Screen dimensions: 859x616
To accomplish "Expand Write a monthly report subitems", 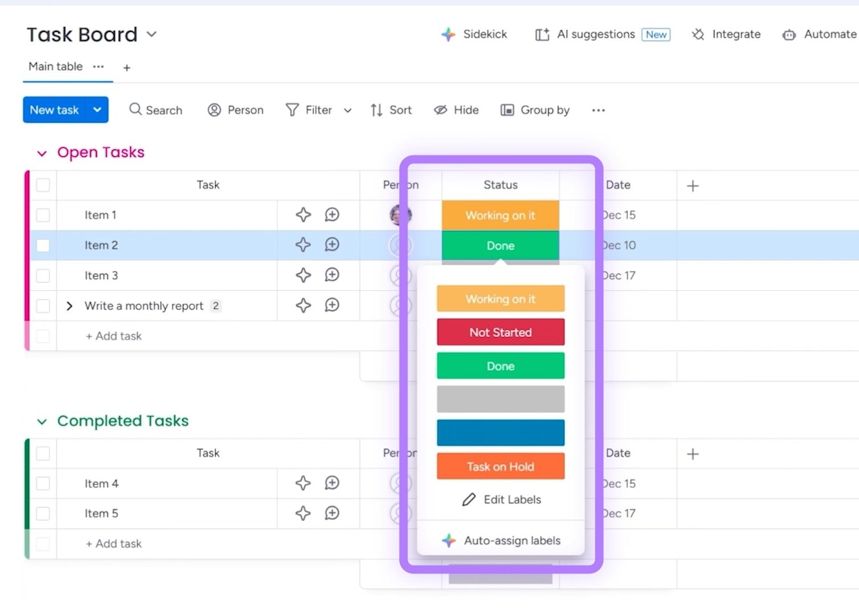I will tap(70, 306).
